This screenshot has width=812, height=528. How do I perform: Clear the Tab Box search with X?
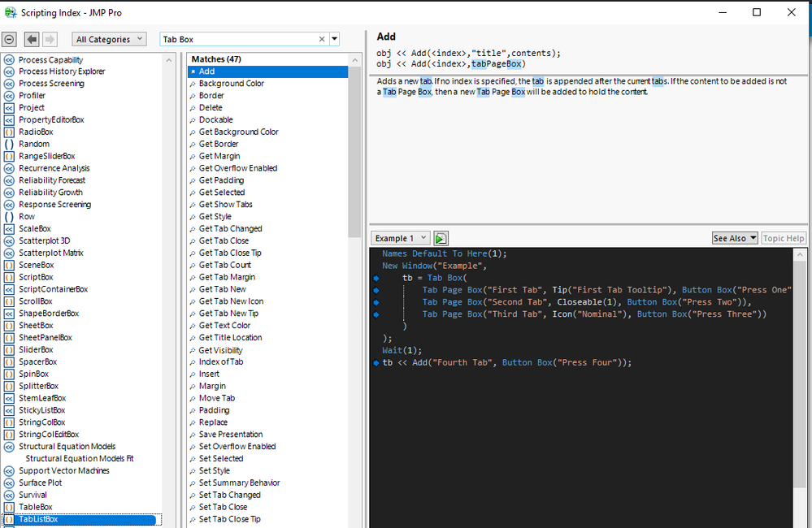coord(322,39)
